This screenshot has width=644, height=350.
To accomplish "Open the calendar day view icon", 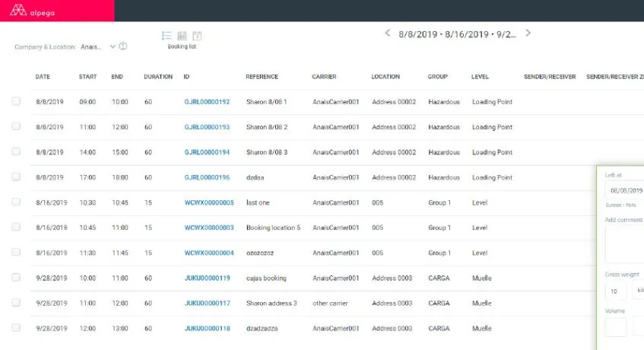I will (197, 36).
